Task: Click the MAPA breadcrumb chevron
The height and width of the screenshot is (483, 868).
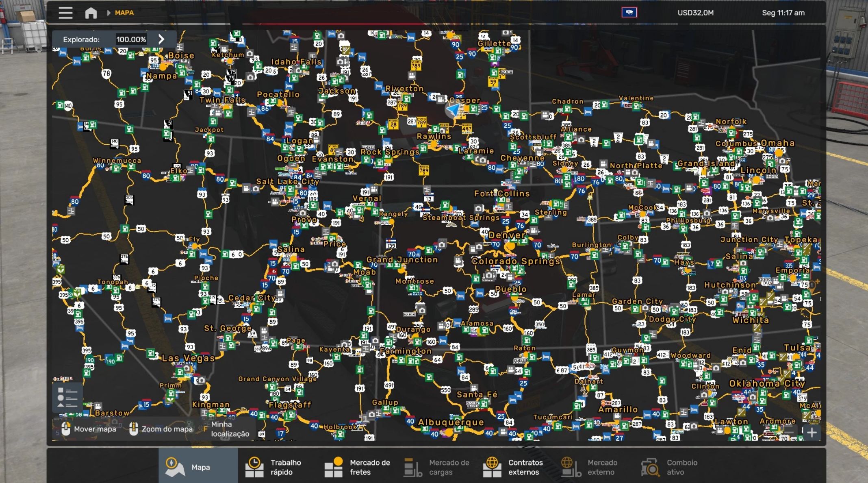Action: tap(109, 13)
